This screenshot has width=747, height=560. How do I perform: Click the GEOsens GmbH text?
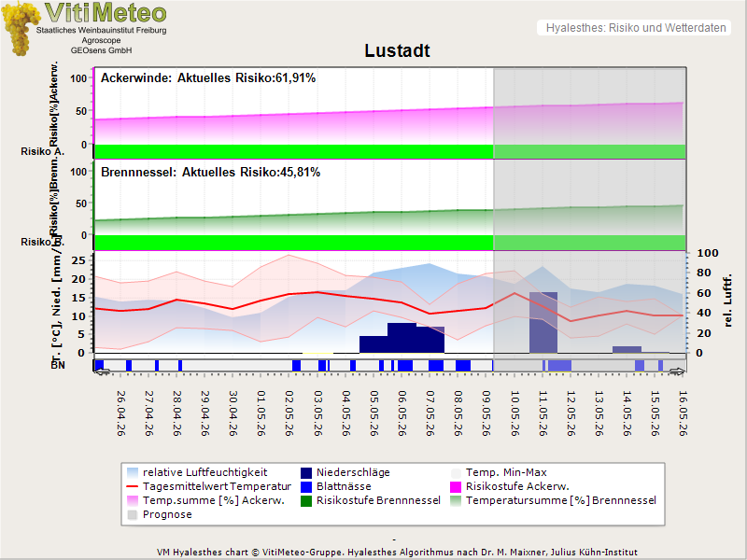(x=102, y=50)
